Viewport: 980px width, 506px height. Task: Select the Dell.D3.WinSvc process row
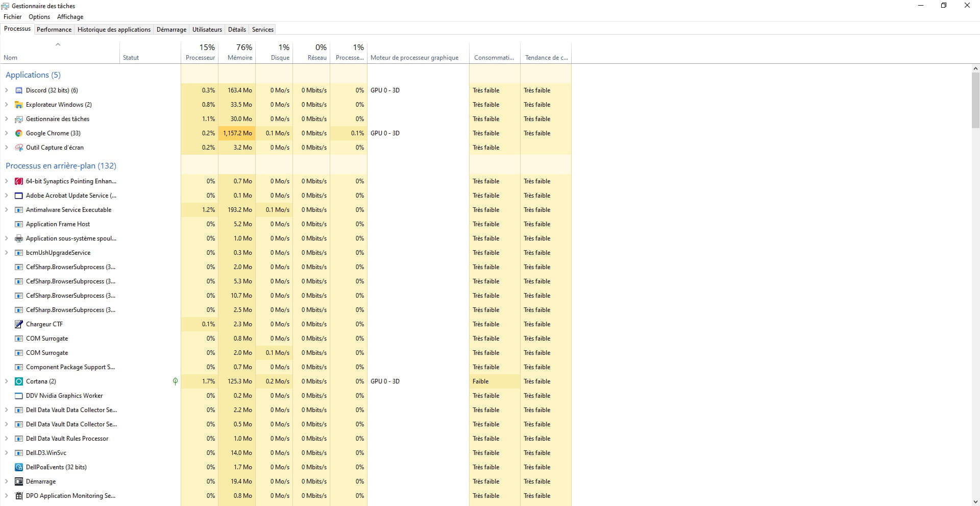(x=46, y=453)
